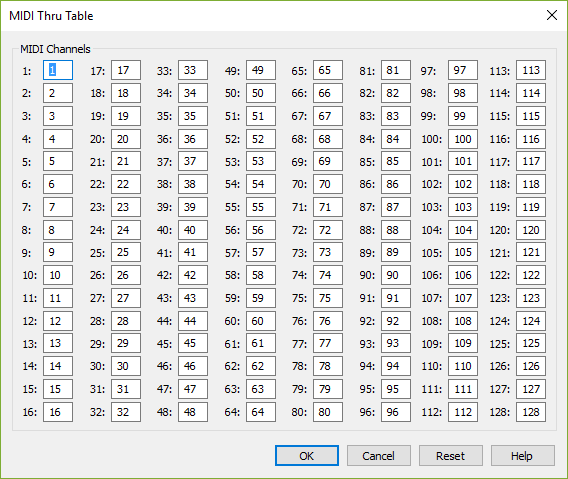
Task: Click the channel 90 mapping field
Action: [x=396, y=275]
